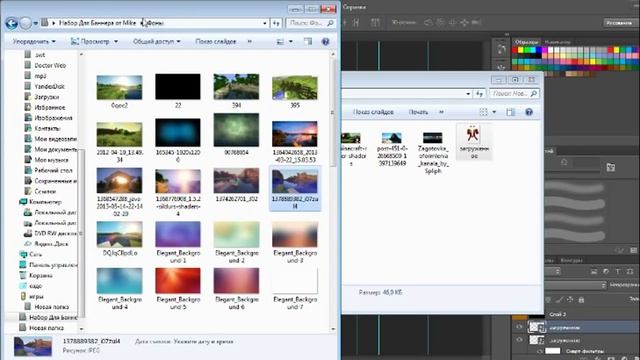
Task: Click Печать in right Explorer toolbar
Action: coord(418,112)
